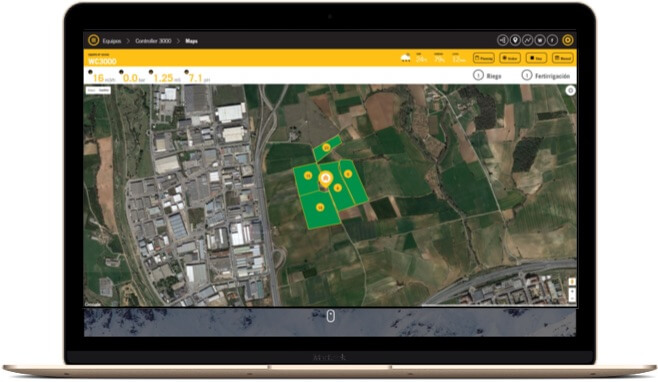This screenshot has height=382, width=658.
Task: Select sector marker in the western field
Action: pyautogui.click(x=308, y=175)
